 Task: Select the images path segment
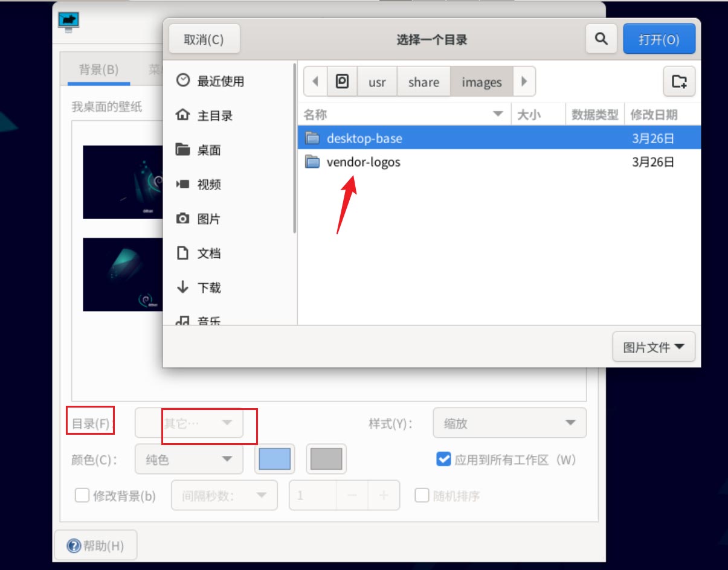pos(482,82)
